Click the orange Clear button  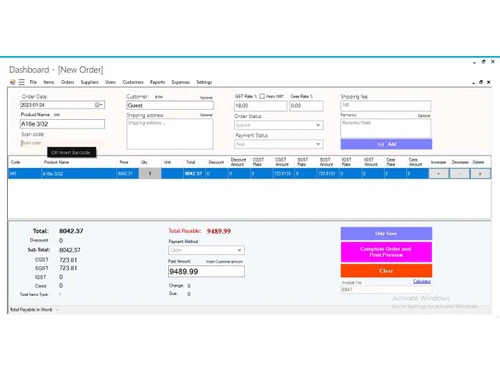tap(386, 271)
